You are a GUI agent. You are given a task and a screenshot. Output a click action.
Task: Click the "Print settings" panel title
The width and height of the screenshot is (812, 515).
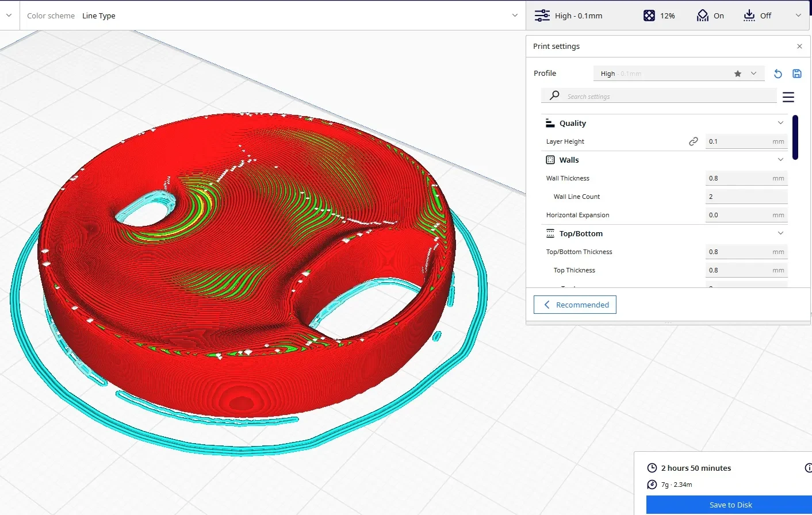coord(556,47)
